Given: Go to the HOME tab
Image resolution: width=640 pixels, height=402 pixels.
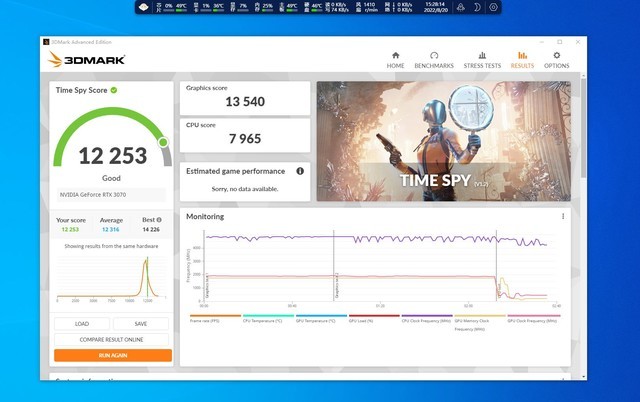Looking at the screenshot, I should [395, 60].
